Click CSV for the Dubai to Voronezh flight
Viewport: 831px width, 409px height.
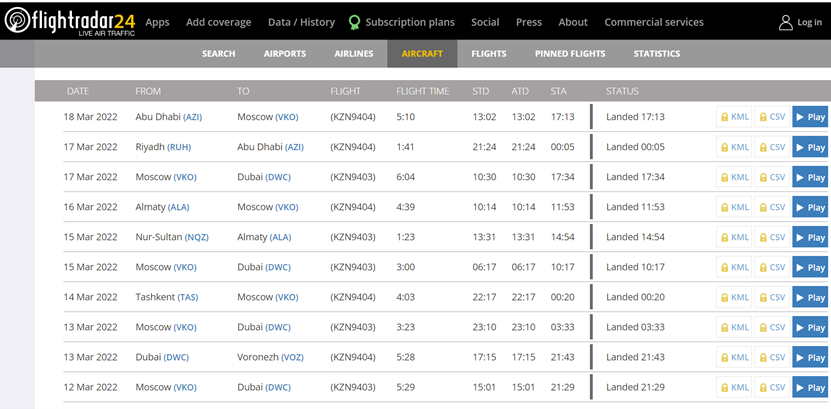pos(772,358)
